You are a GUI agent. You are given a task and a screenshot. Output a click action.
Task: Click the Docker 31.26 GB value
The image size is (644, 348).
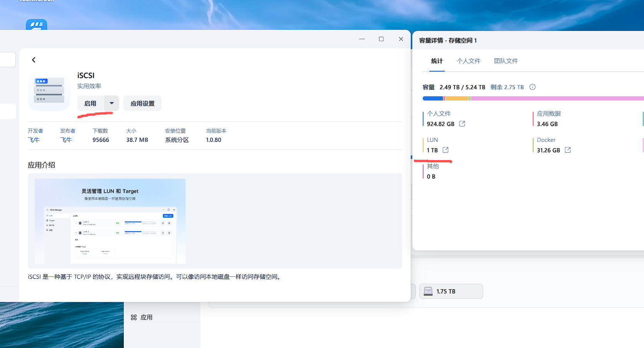pyautogui.click(x=548, y=150)
